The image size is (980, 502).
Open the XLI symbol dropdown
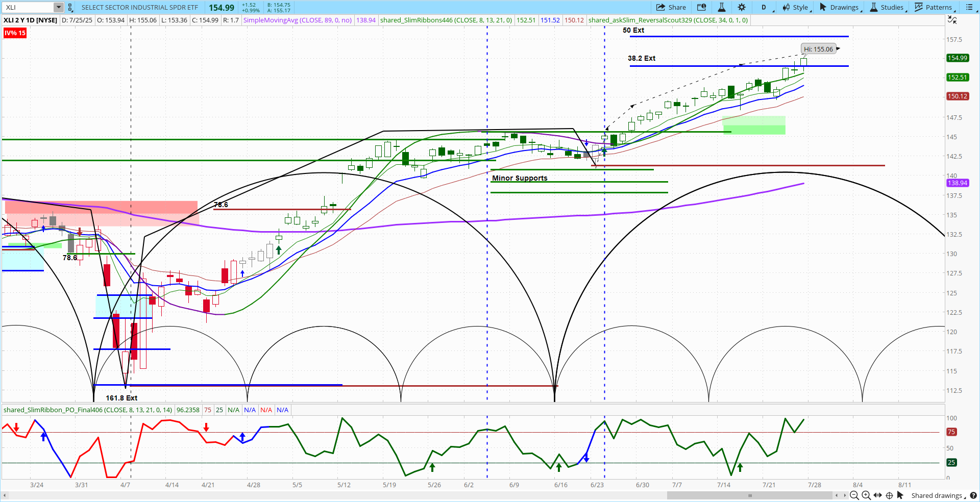coord(58,7)
